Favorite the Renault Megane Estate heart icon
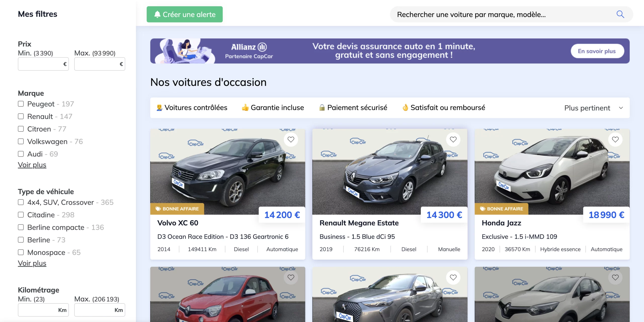 pos(453,139)
